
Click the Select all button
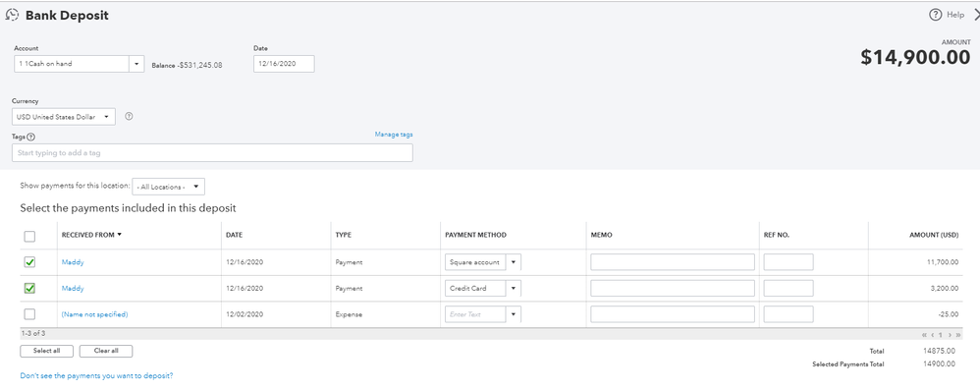click(x=47, y=351)
